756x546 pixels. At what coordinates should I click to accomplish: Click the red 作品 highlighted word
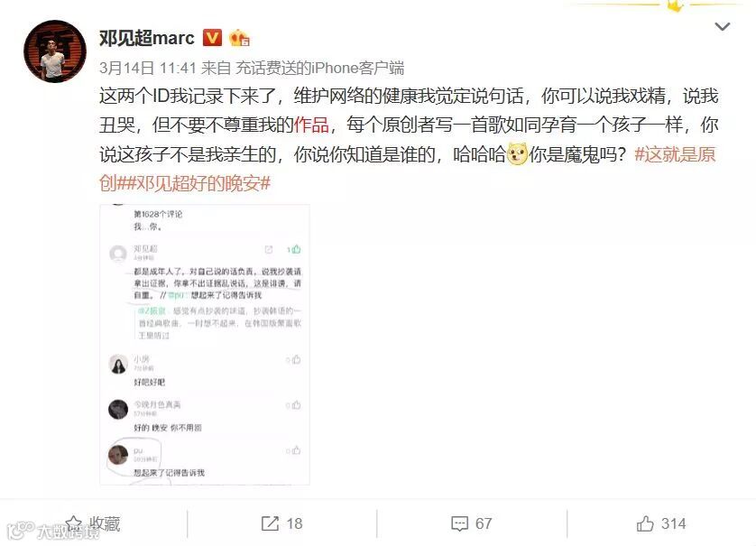click(311, 125)
